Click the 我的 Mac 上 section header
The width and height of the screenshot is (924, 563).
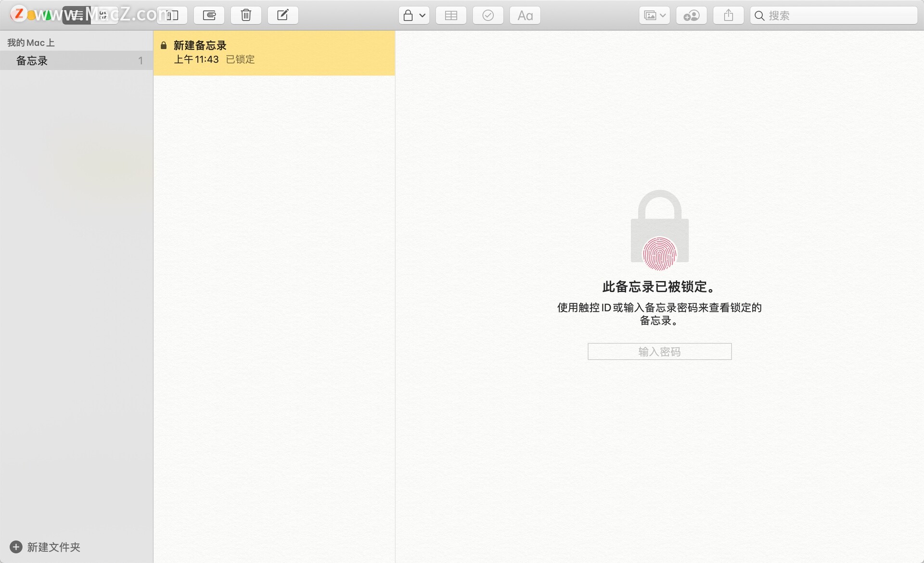31,43
